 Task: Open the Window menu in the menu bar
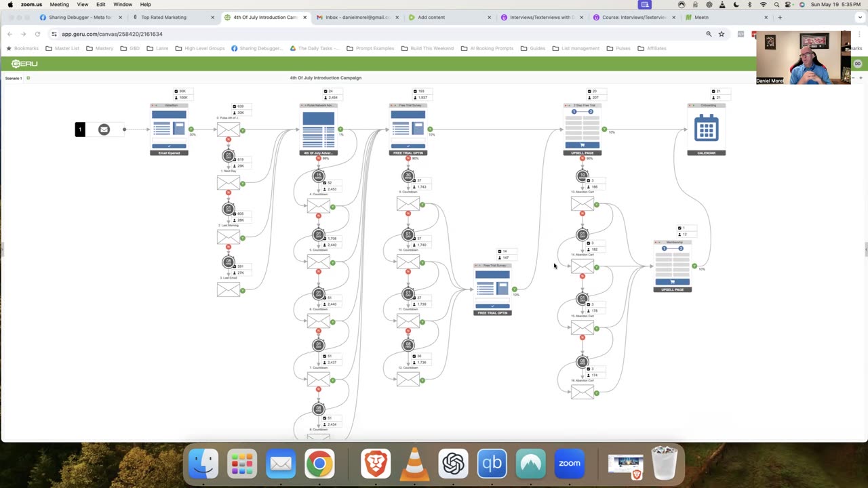coord(123,4)
